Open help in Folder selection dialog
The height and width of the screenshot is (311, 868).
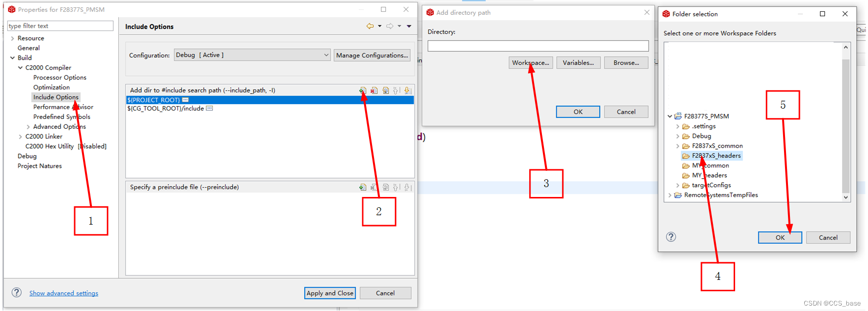(x=671, y=237)
